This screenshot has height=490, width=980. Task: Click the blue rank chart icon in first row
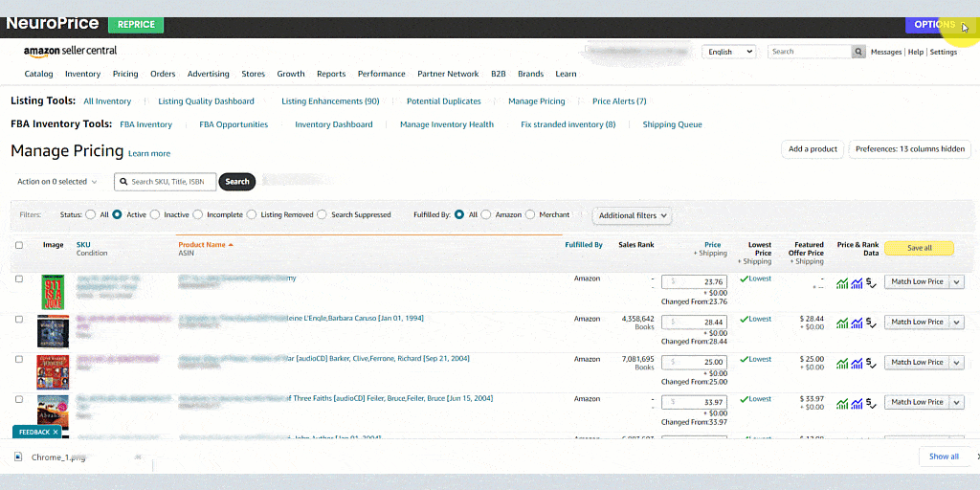pyautogui.click(x=857, y=283)
